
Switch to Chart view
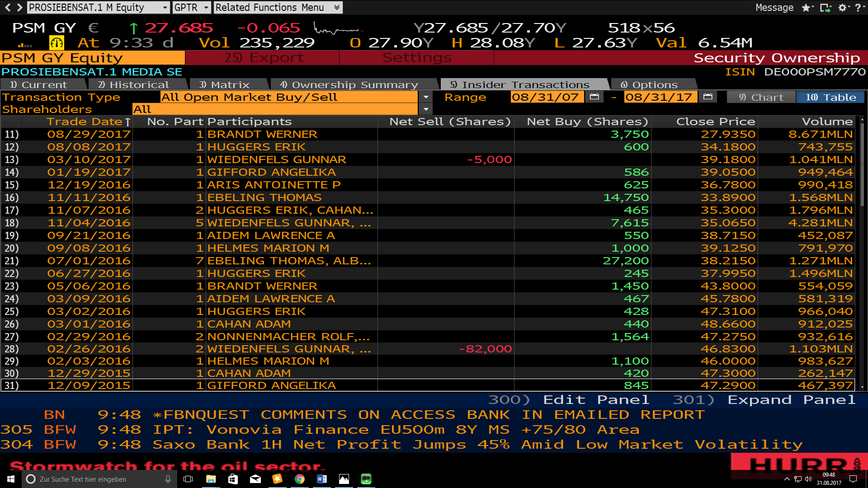click(x=761, y=97)
